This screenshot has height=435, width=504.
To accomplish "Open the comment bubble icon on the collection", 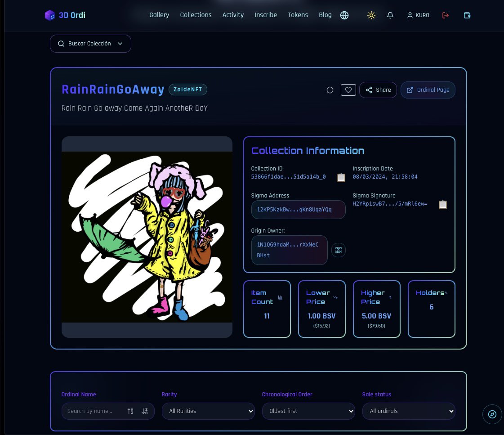I will [x=330, y=90].
